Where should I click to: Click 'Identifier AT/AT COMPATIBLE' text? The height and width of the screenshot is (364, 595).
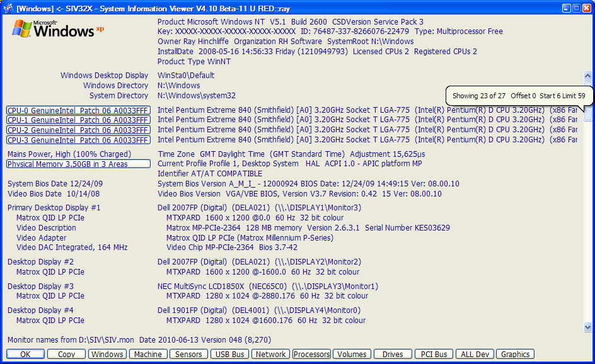[210, 174]
